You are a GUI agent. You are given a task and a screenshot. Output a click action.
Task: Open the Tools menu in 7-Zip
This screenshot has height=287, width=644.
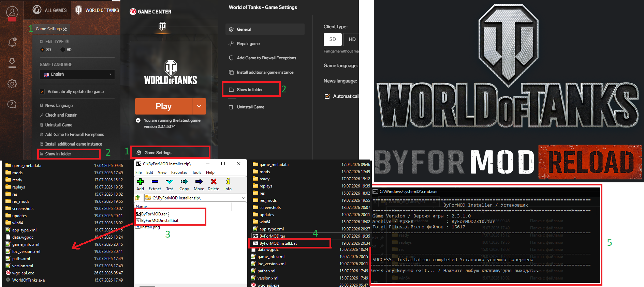[197, 172]
